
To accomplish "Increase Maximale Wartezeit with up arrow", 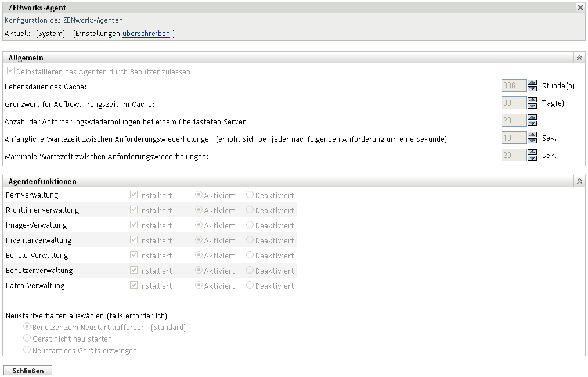I will pyautogui.click(x=532, y=152).
